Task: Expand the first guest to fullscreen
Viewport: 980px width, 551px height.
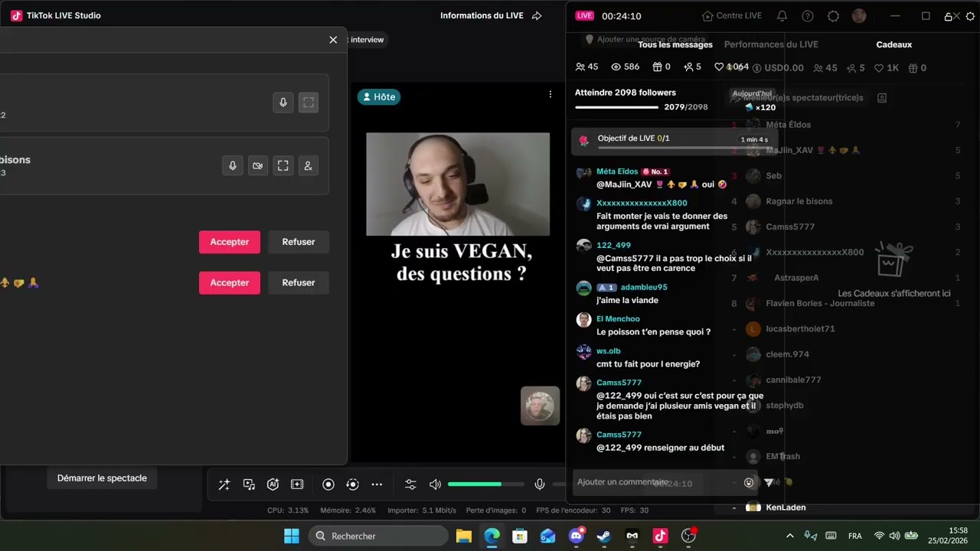Action: 309,103
